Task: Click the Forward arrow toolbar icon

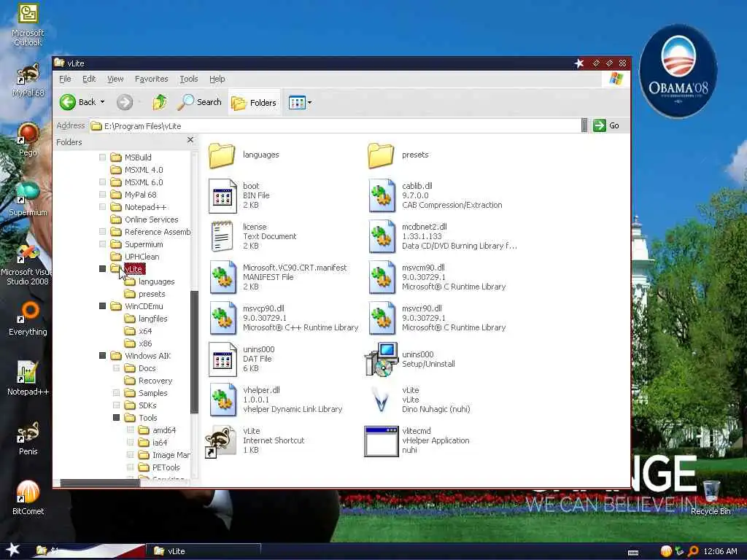Action: 125,102
